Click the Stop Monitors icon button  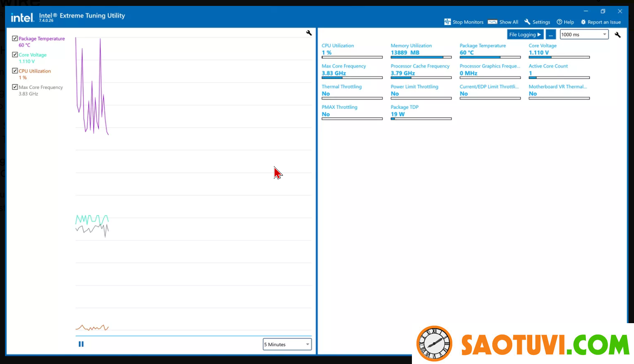(464, 22)
